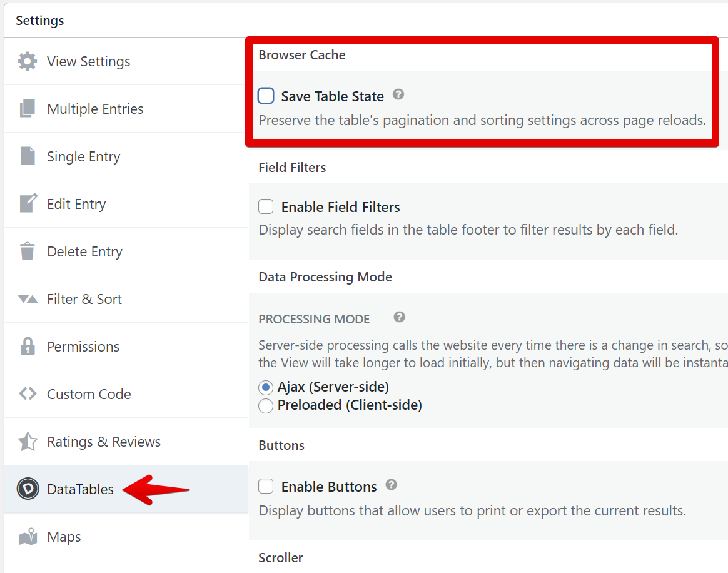Open help tooltip beside Save Table State
The height and width of the screenshot is (573, 728).
pyautogui.click(x=398, y=95)
